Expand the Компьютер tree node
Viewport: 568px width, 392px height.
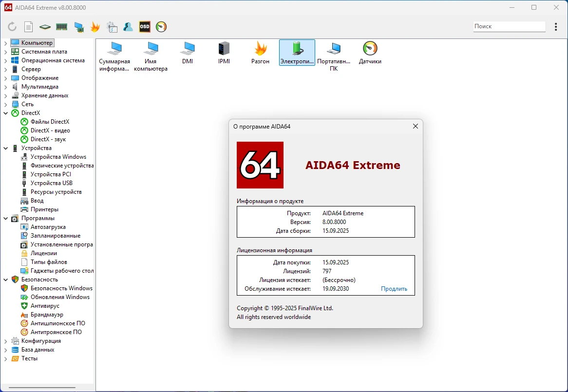(x=5, y=43)
